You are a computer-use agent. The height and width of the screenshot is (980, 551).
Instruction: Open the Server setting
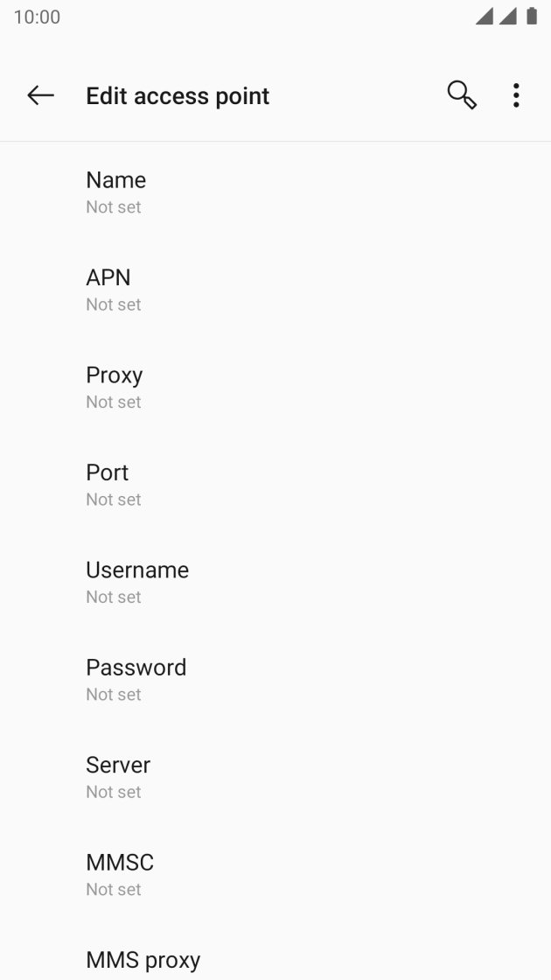(117, 765)
